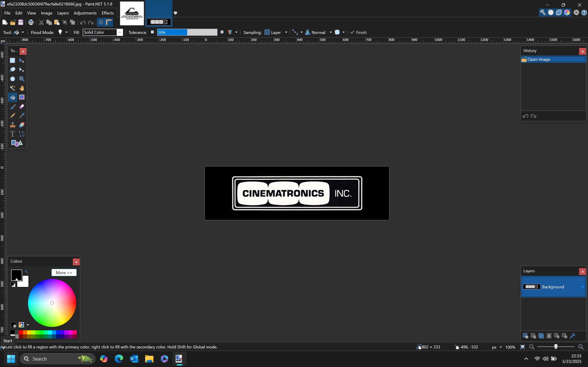Screen dimensions: 588x367
Task: Click the Tolerance slider bar
Action: [x=187, y=32]
